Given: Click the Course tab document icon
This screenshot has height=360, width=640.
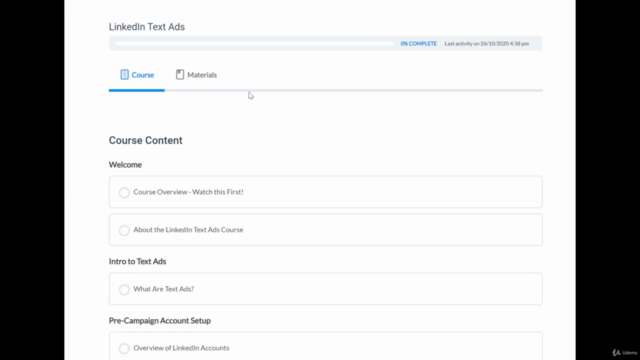Looking at the screenshot, I should (x=124, y=75).
